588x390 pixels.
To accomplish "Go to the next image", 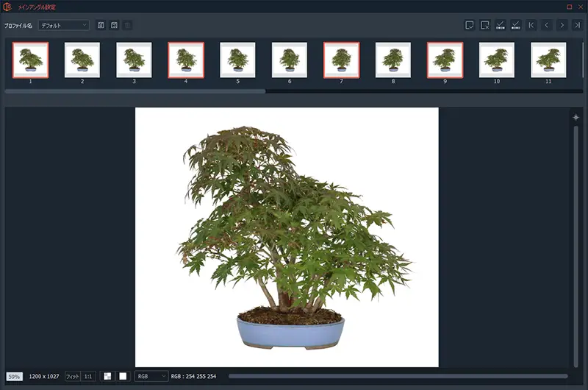I will [562, 25].
